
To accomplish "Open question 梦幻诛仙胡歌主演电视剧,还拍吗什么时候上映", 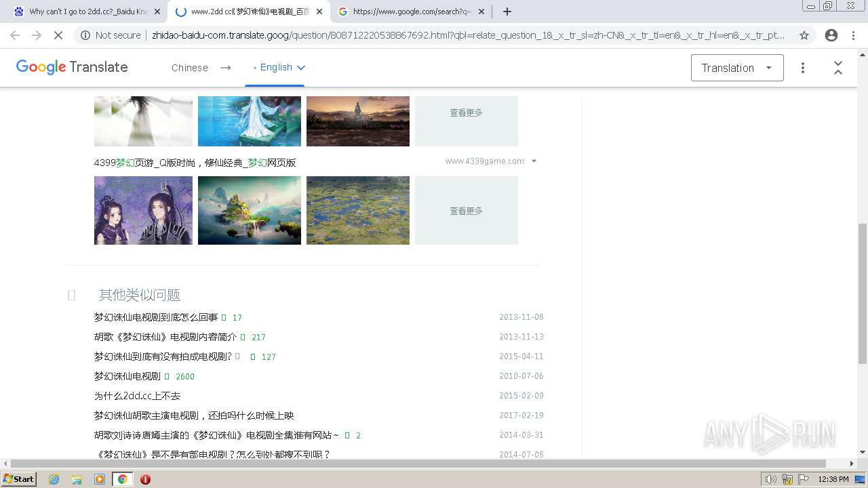I will click(x=194, y=415).
